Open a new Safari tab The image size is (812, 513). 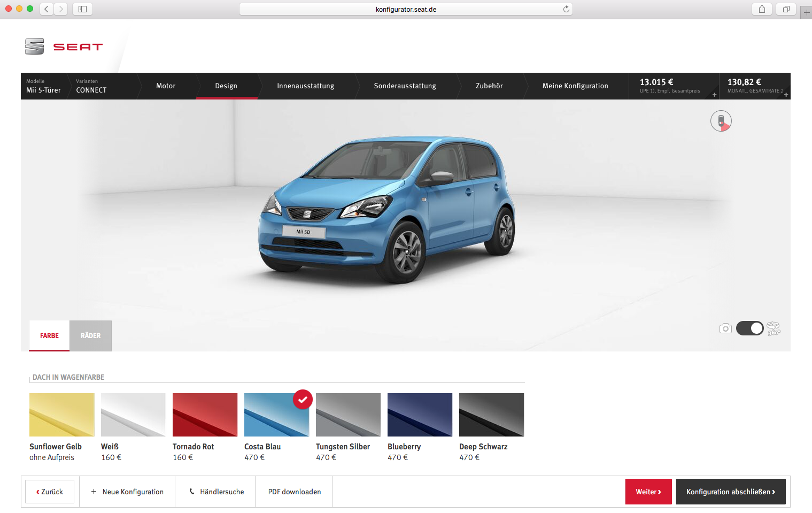[x=806, y=12]
